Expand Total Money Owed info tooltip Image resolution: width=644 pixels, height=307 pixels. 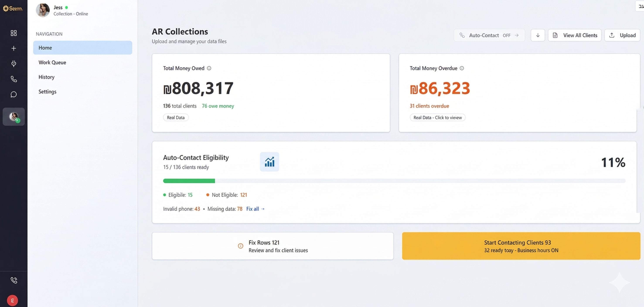point(209,68)
